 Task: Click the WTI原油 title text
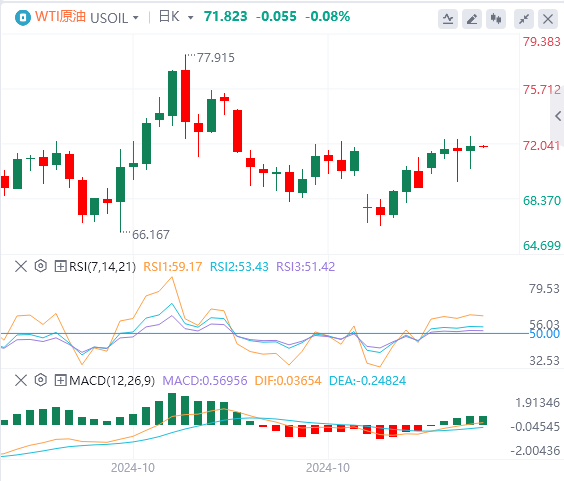tap(60, 17)
